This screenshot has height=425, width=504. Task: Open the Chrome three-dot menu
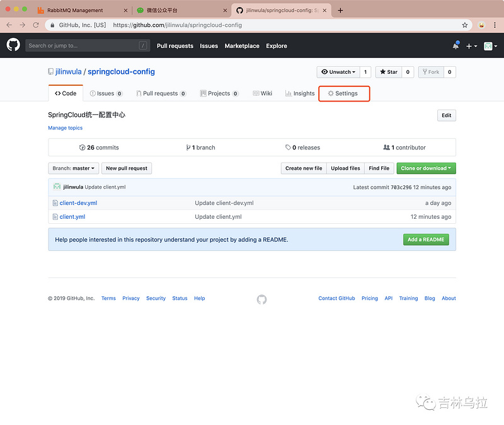(x=495, y=25)
